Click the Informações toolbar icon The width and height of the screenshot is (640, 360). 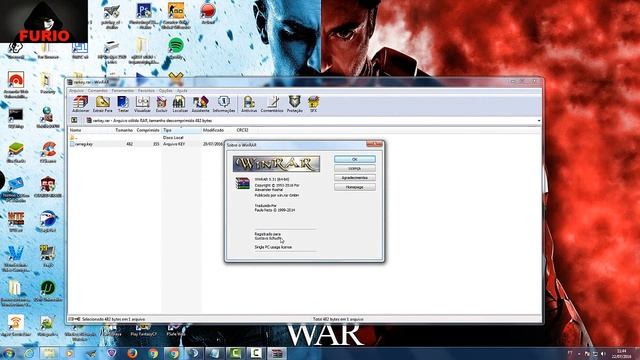(224, 104)
